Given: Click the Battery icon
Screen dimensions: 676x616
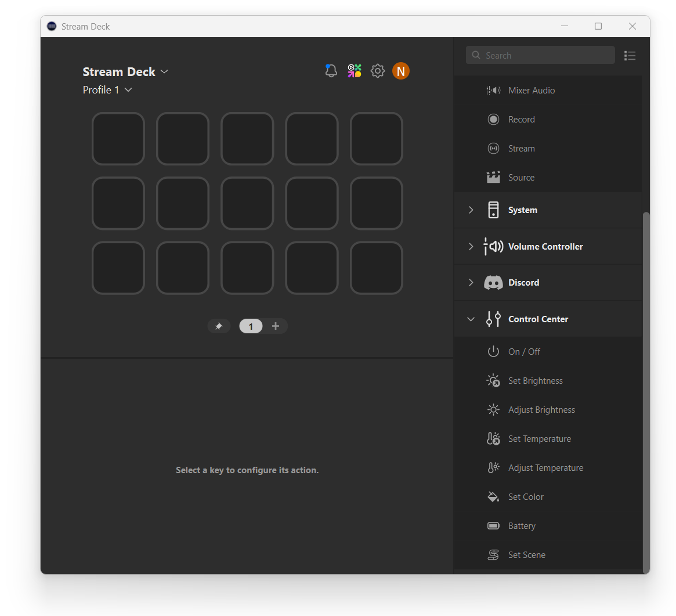Looking at the screenshot, I should point(493,525).
